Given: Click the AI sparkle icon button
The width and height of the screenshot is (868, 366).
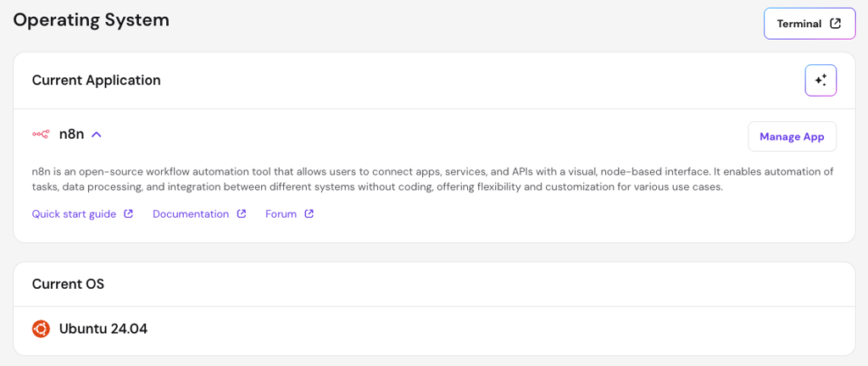Looking at the screenshot, I should pyautogui.click(x=821, y=80).
